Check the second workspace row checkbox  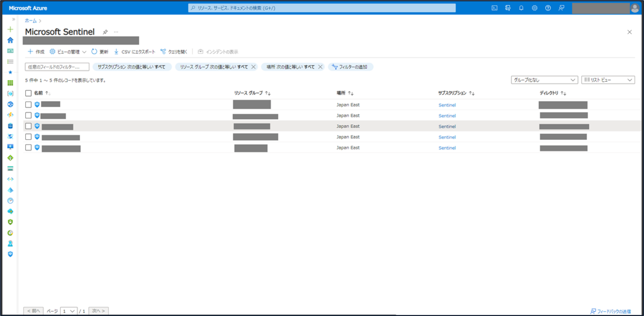28,116
